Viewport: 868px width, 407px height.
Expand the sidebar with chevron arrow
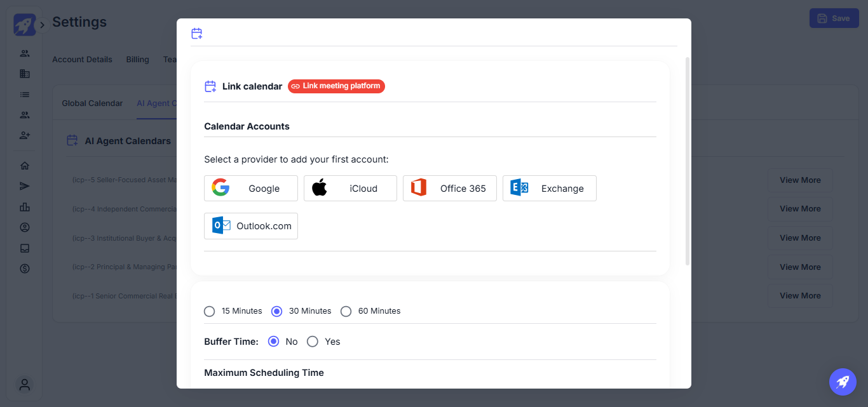[x=42, y=25]
